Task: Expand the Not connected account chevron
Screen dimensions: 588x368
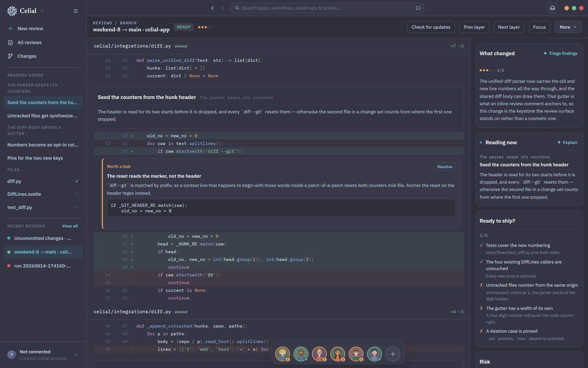Action: [76, 355]
